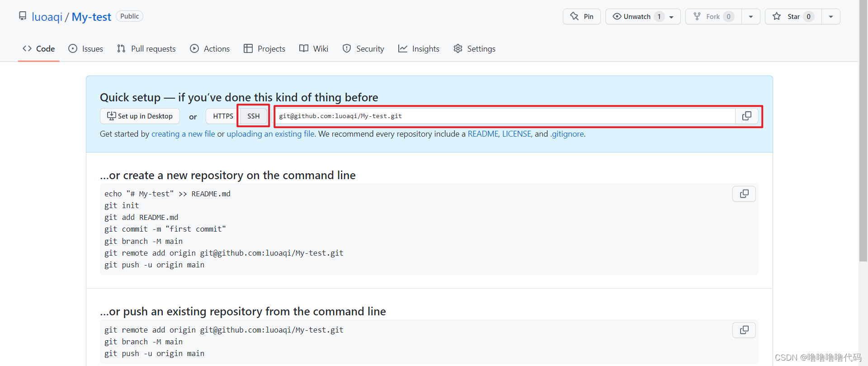Open the My-test repository link
Screen dimensions: 868x366
91,17
